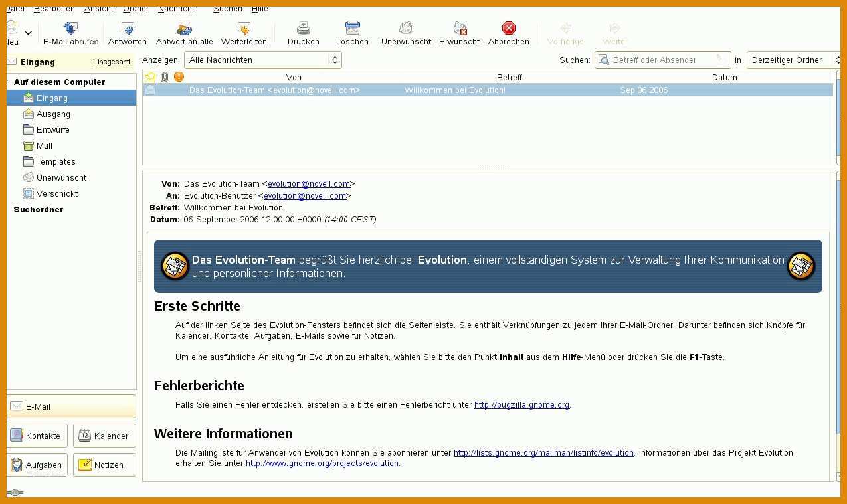Sort messages by the Von column
This screenshot has height=504, width=847.
294,77
